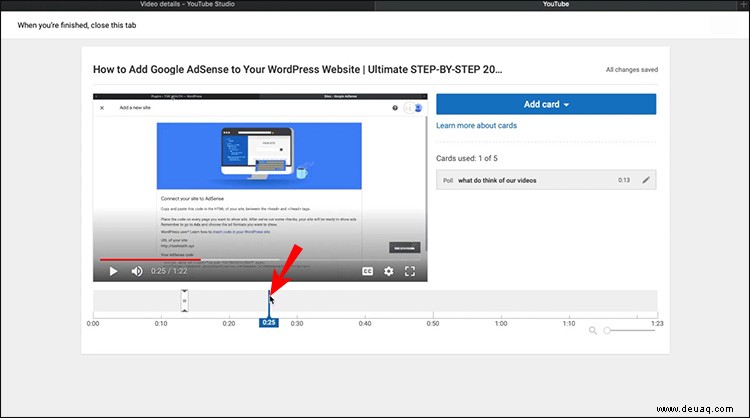The width and height of the screenshot is (750, 418).
Task: Click the 1:00 mark on the timeline ruler
Action: click(501, 323)
